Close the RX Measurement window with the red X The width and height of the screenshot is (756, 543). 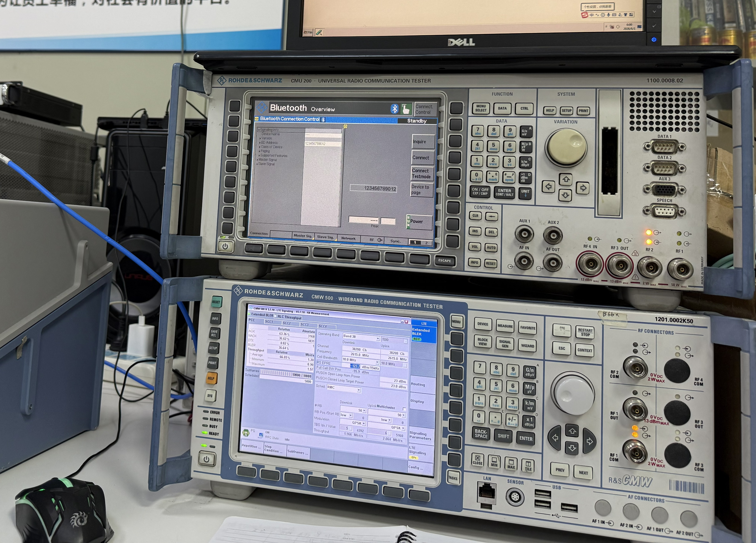(406, 322)
